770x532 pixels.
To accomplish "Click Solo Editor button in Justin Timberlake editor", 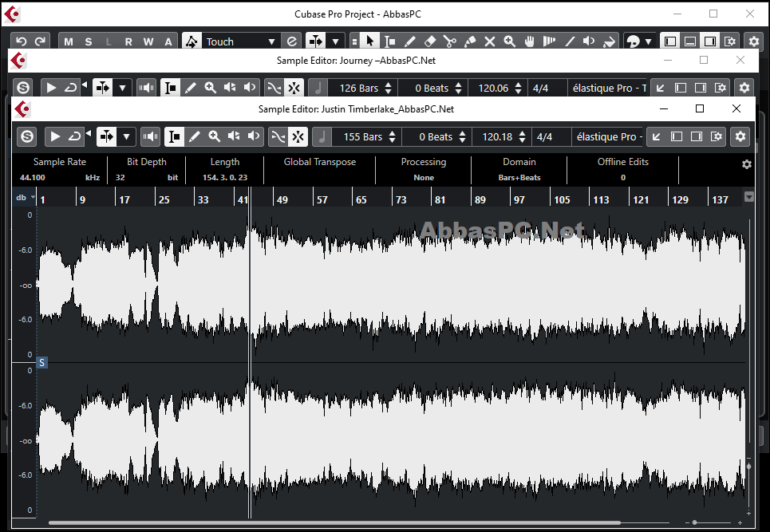I will [27, 136].
